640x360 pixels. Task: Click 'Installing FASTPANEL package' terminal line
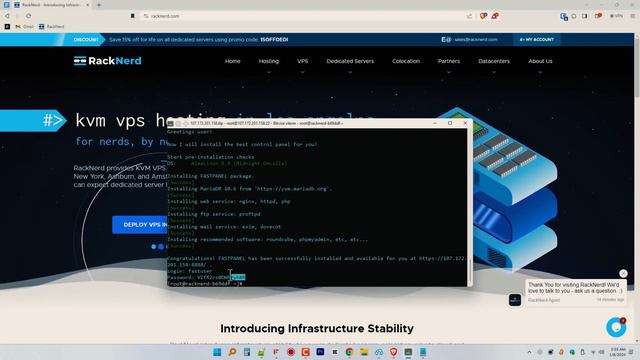pyautogui.click(x=210, y=176)
